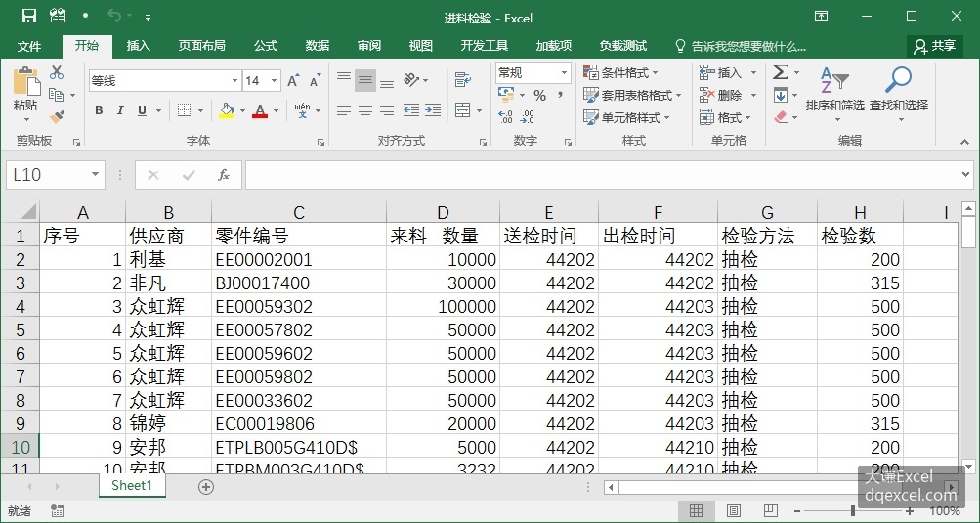Image resolution: width=980 pixels, height=523 pixels.
Task: Click the Paste clipboard icon
Action: point(25,81)
